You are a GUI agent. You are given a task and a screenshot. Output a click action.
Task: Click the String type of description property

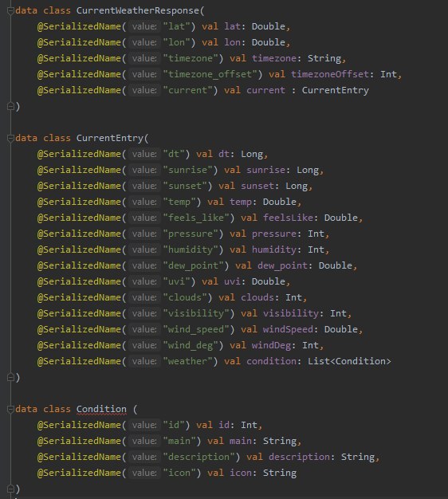(x=358, y=457)
